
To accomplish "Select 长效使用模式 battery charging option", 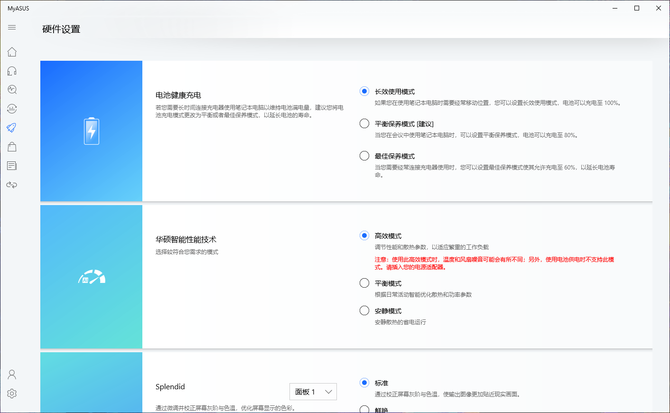I will click(364, 91).
